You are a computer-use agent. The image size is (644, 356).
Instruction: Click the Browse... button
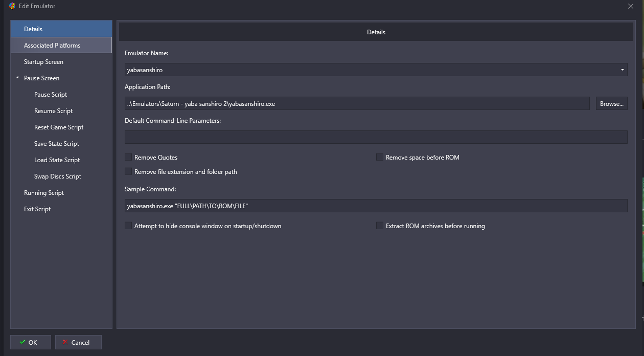(x=611, y=103)
